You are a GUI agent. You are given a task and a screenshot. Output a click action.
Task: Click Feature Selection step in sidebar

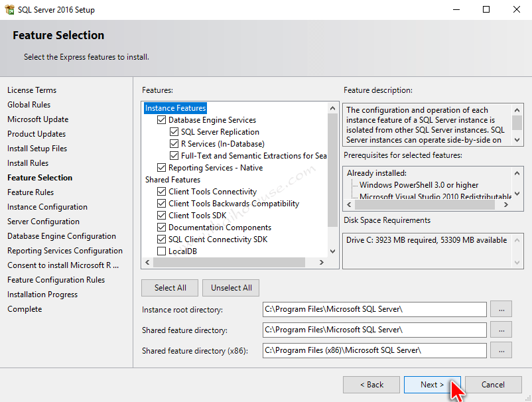(x=40, y=178)
